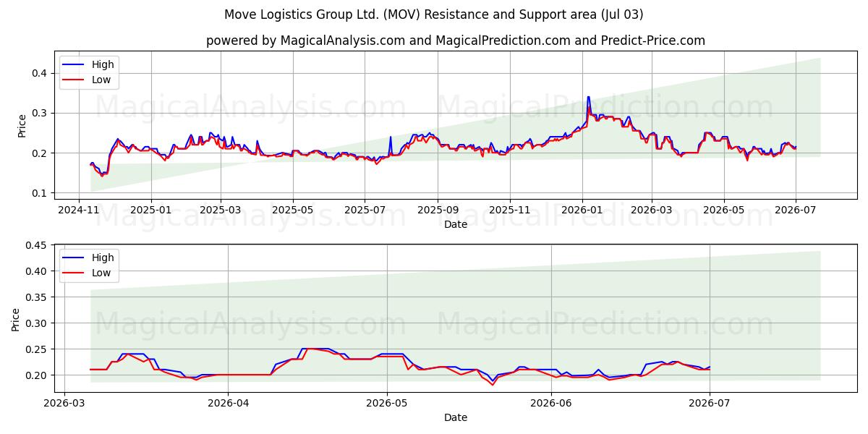Image resolution: width=868 pixels, height=434 pixels.
Task: Click the '0.35' y-axis label in bottom chart
Action: (x=37, y=297)
